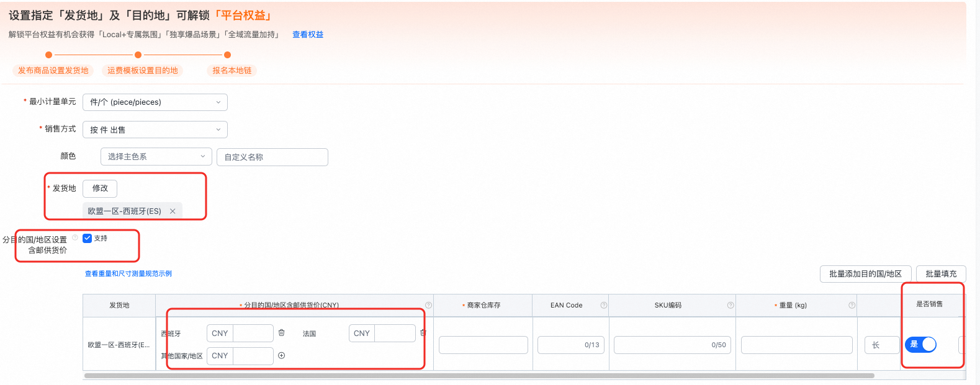Add a destination with the plus icon
Viewport: 980px width, 385px height.
282,355
